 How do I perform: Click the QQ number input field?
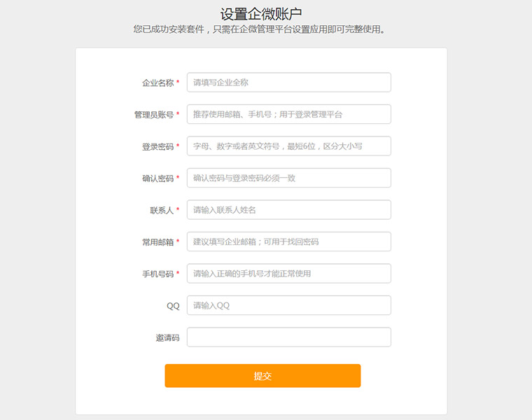pyautogui.click(x=288, y=305)
